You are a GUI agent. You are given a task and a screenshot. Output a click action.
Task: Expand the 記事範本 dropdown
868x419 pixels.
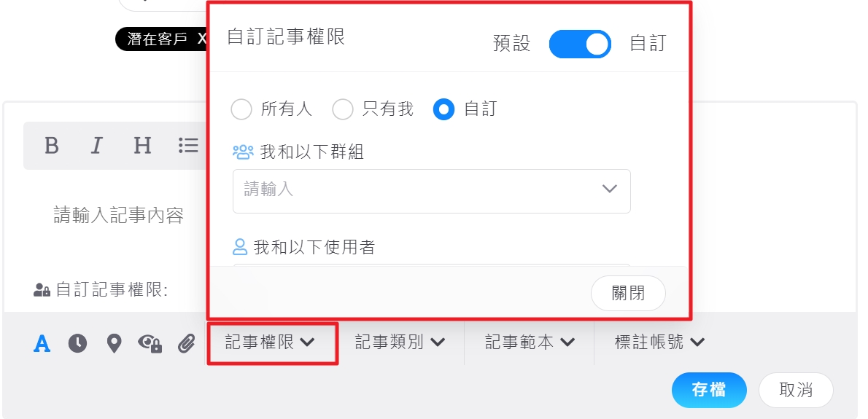530,342
